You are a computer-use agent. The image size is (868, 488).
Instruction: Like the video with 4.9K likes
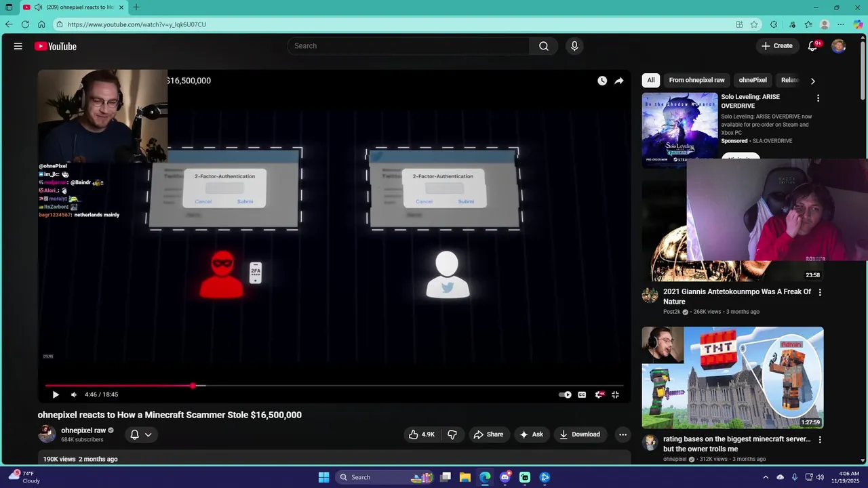click(x=421, y=434)
